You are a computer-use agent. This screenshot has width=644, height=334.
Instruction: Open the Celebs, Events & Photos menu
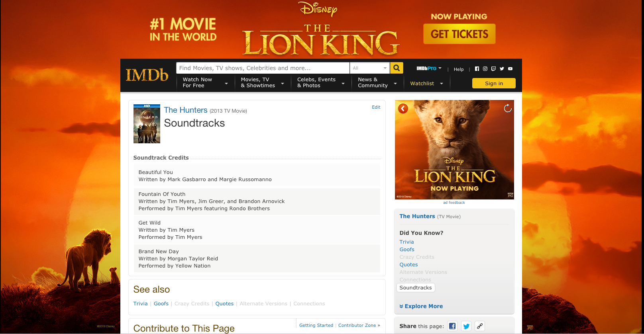pos(320,83)
